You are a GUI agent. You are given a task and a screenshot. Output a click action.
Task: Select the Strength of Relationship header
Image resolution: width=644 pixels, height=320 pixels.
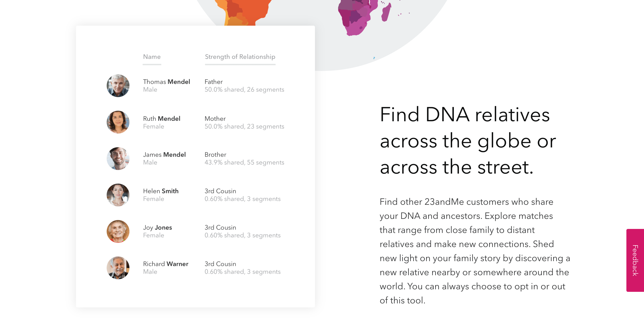click(240, 57)
